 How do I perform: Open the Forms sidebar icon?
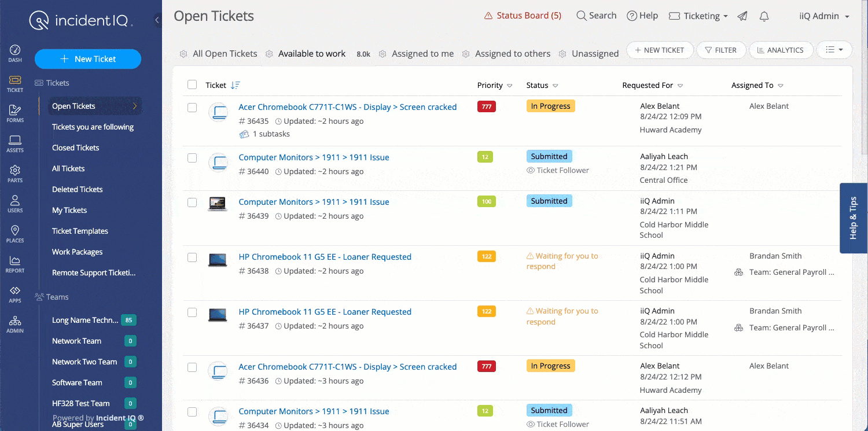[15, 113]
